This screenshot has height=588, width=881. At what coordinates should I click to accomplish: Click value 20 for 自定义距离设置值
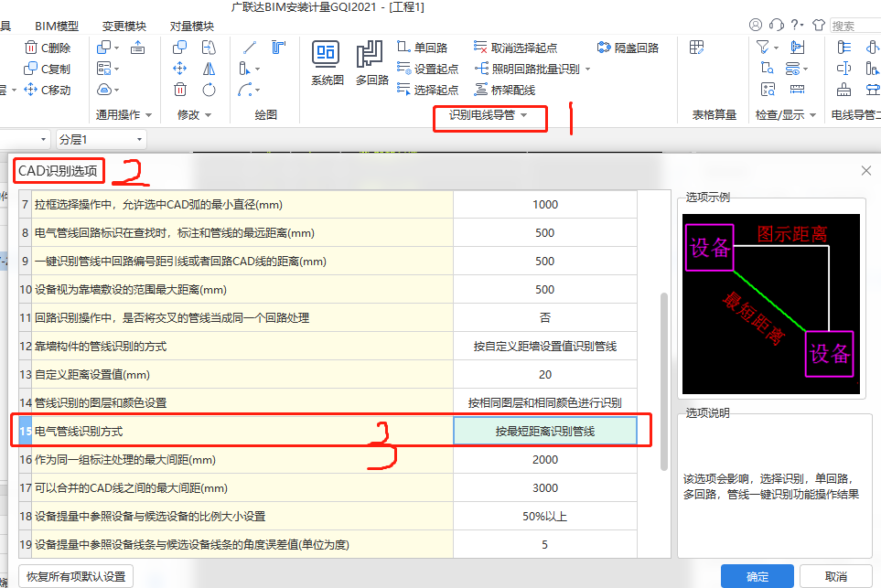[545, 375]
